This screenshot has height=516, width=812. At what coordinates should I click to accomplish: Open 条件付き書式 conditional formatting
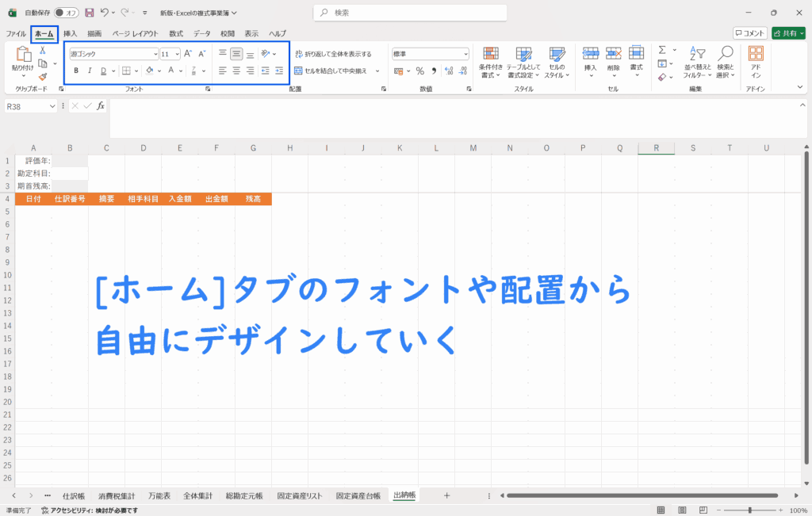tap(491, 61)
